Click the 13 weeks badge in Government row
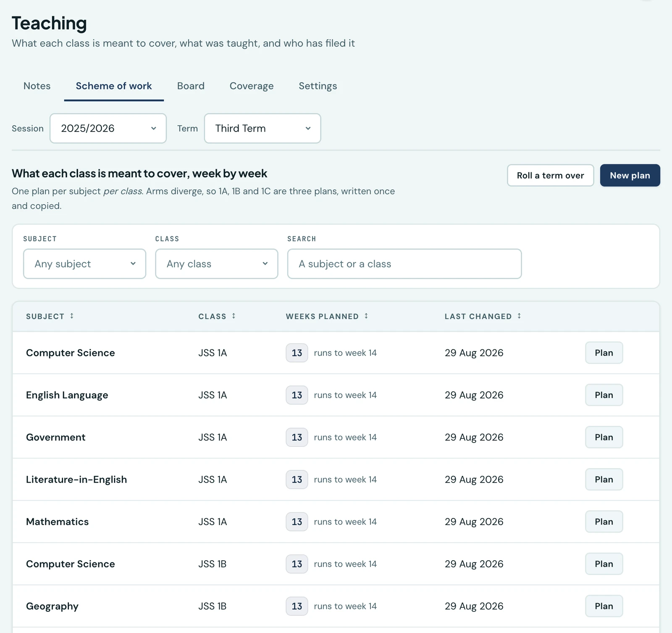This screenshot has width=672, height=633. (x=297, y=437)
